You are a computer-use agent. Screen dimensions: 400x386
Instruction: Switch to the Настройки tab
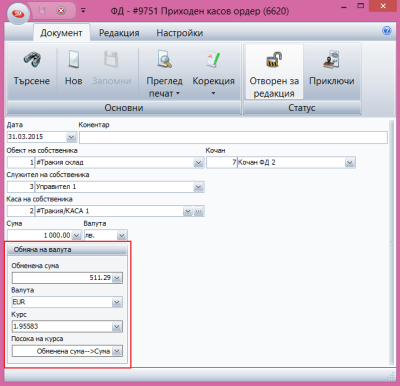180,33
